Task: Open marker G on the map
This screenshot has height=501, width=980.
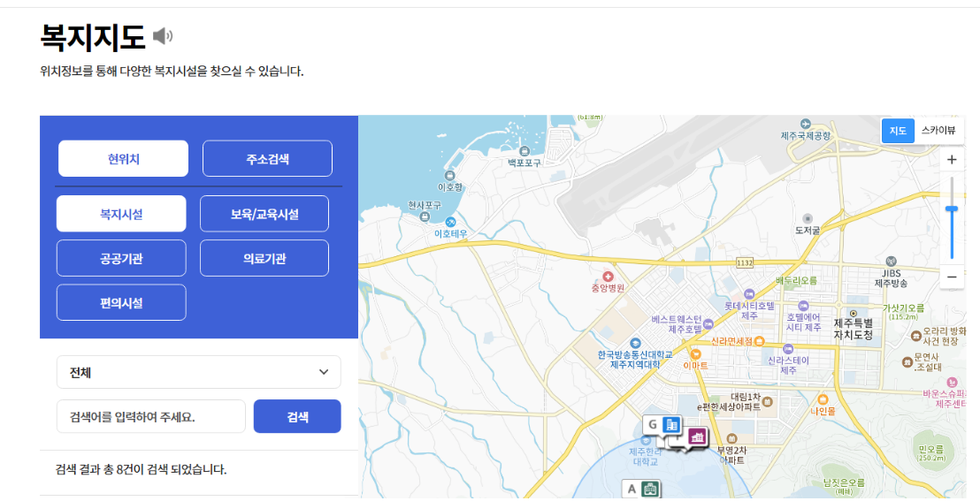Action: click(x=663, y=425)
